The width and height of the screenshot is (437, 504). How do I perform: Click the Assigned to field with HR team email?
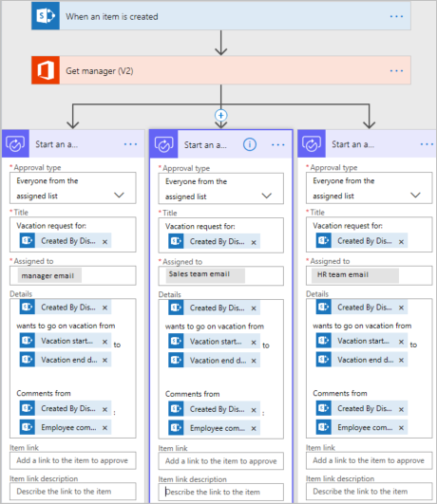tap(370, 275)
